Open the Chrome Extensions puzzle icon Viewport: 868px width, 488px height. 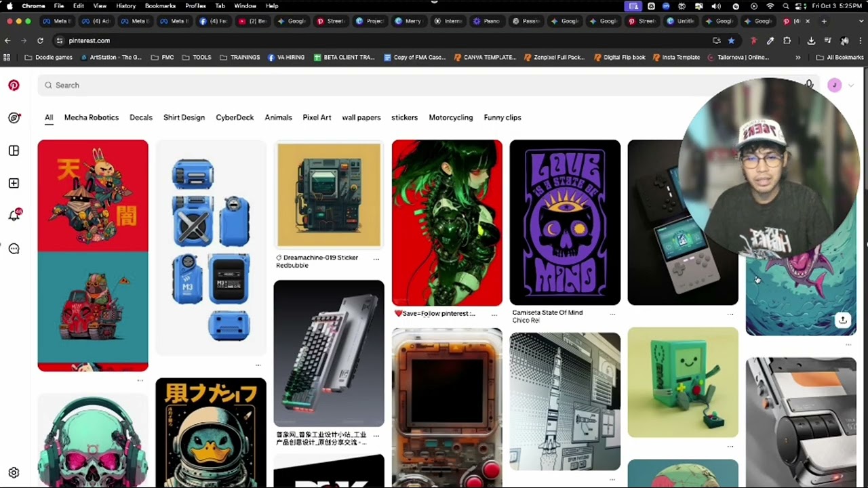(x=787, y=41)
